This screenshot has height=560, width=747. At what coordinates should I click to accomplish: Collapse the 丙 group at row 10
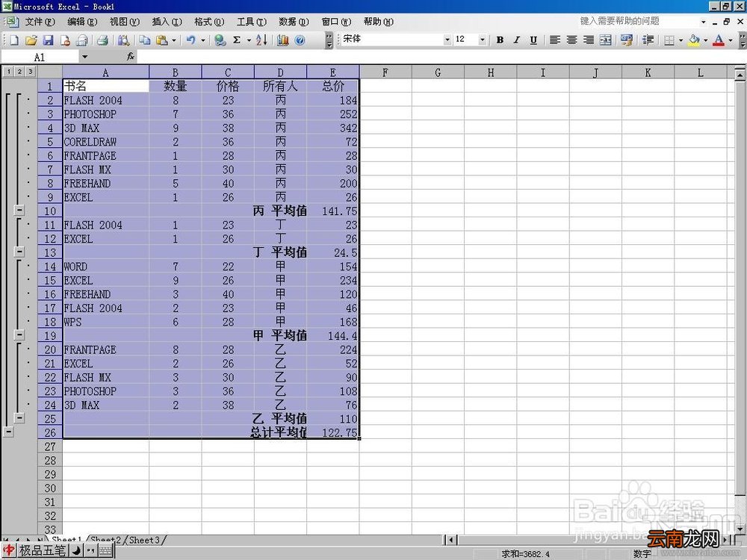[19, 210]
